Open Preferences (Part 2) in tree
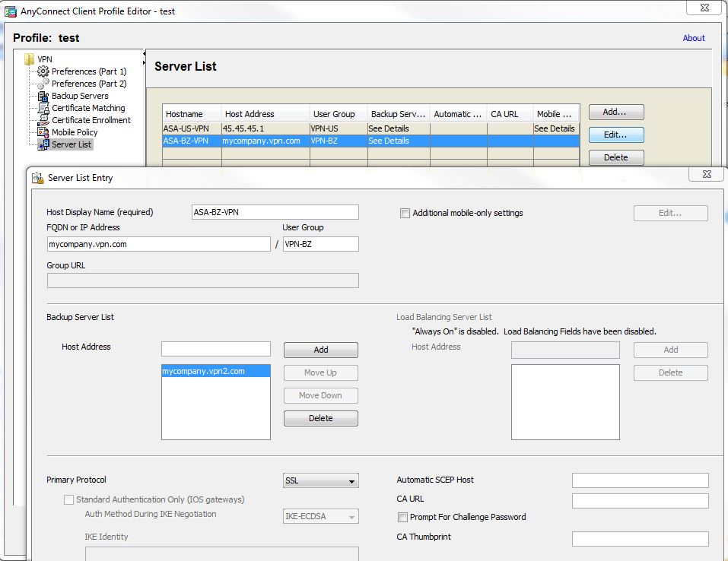Viewport: 728px width, 561px height. (89, 84)
